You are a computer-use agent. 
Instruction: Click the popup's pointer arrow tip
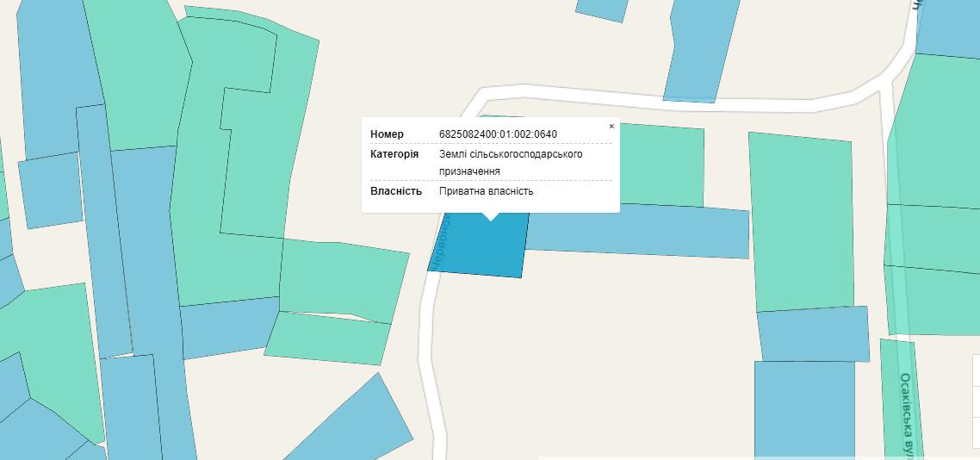point(490,219)
